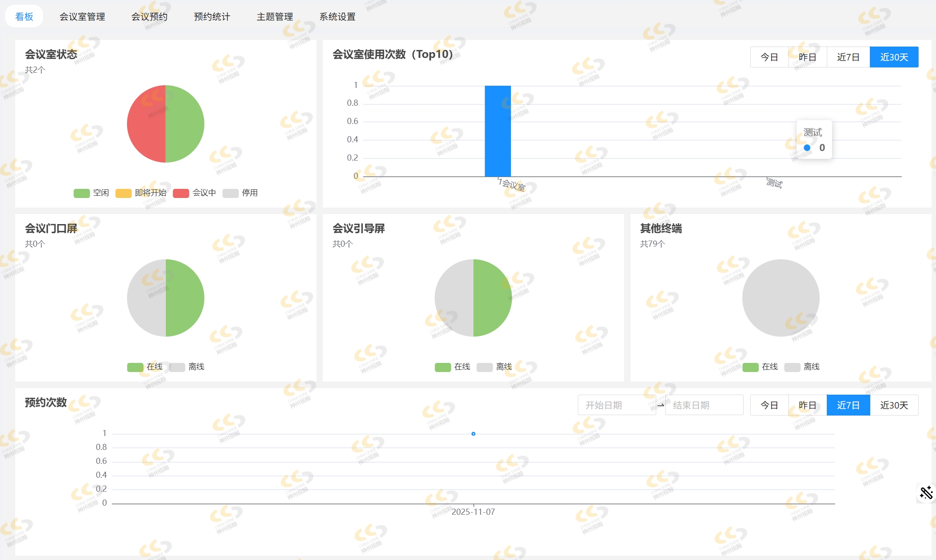Select 今日 for Top10 usage chart
This screenshot has width=936, height=560.
[769, 57]
